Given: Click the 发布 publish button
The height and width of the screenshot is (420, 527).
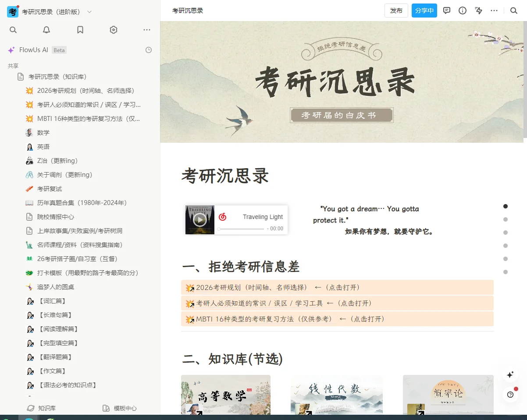Looking at the screenshot, I should [396, 11].
